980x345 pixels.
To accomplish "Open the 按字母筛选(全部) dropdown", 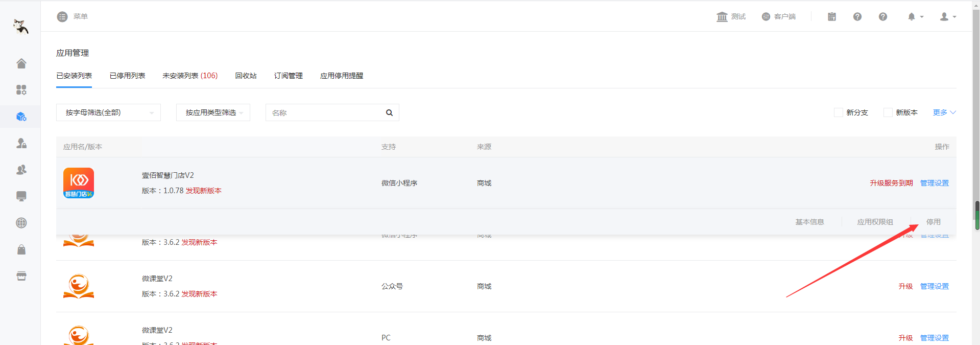I will coord(108,112).
